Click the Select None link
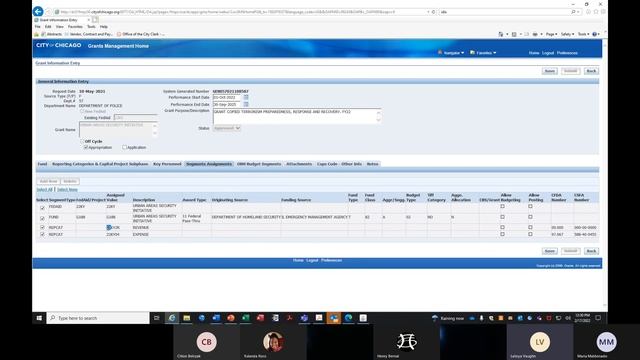 click(x=67, y=190)
